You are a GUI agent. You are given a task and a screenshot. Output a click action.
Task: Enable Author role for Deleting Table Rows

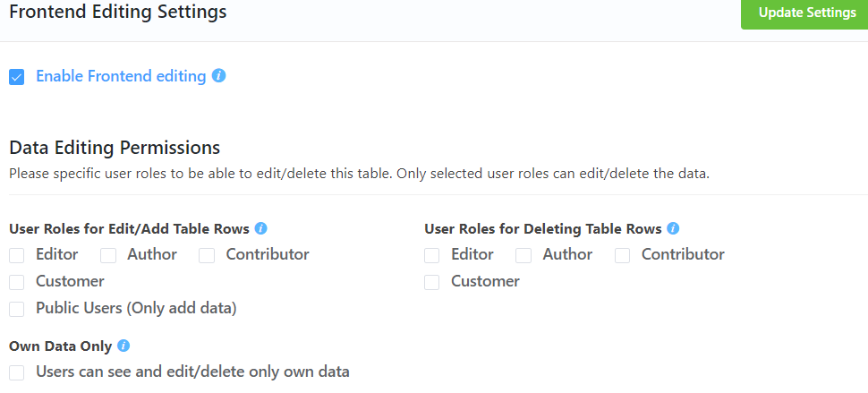(x=523, y=255)
